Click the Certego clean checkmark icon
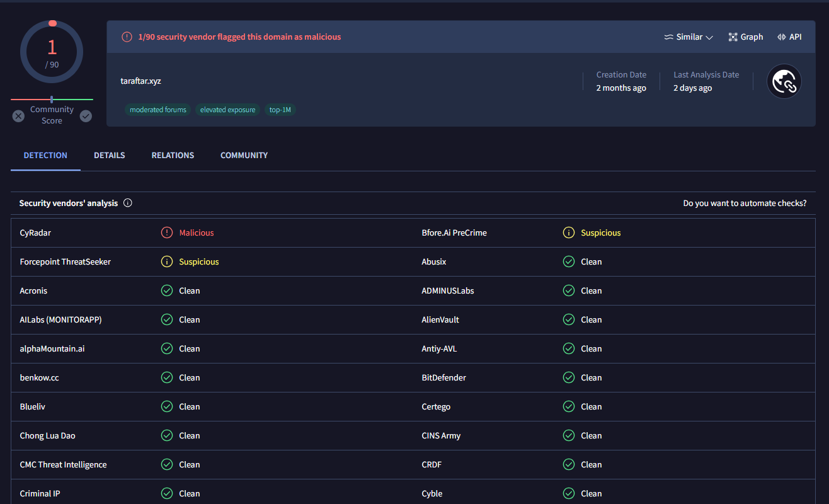 pyautogui.click(x=569, y=406)
